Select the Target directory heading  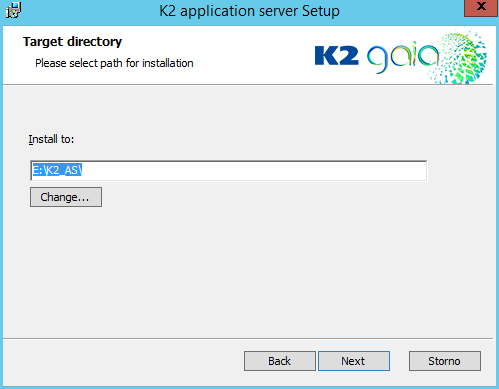[x=72, y=42]
